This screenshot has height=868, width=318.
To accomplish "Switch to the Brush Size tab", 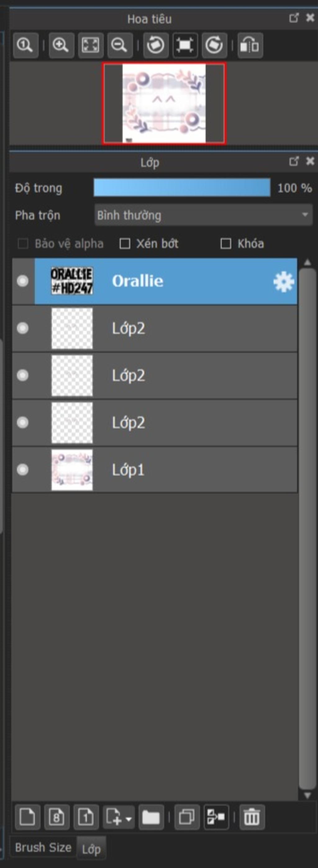I will 43,848.
